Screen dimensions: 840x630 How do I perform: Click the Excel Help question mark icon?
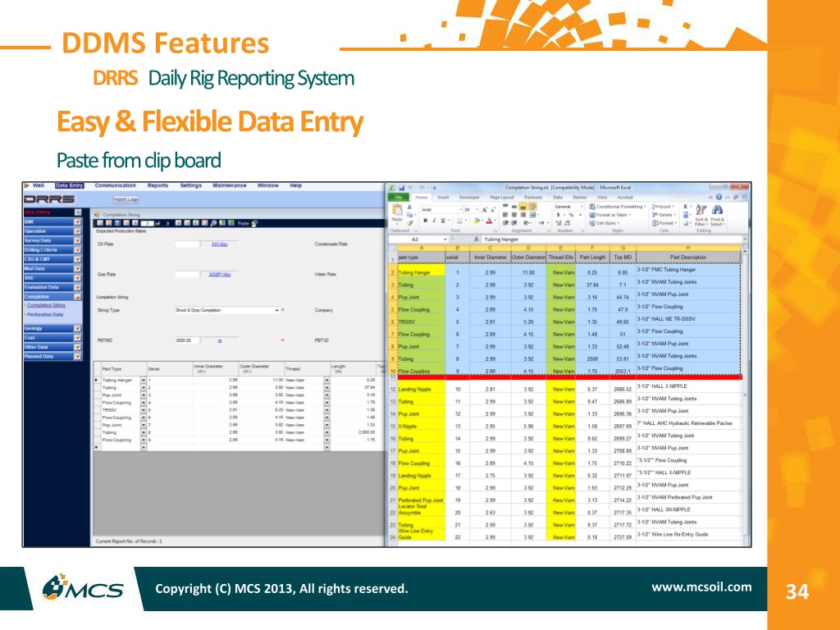[719, 197]
